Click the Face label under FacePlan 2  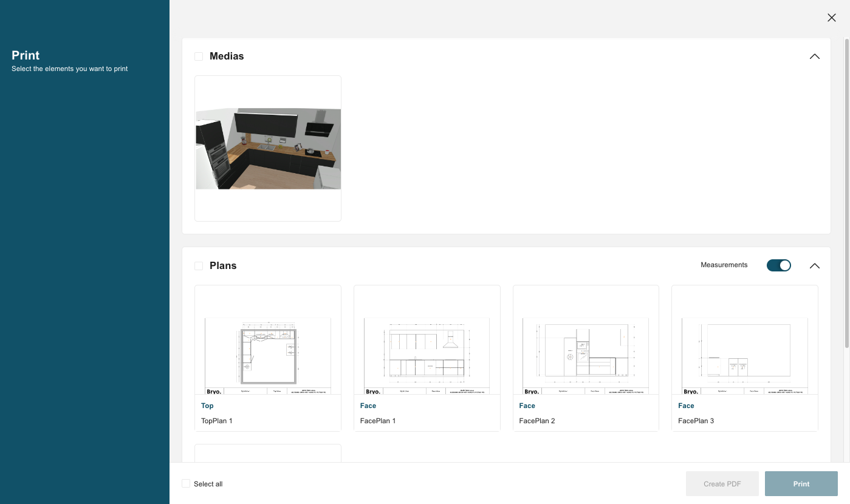(x=527, y=406)
